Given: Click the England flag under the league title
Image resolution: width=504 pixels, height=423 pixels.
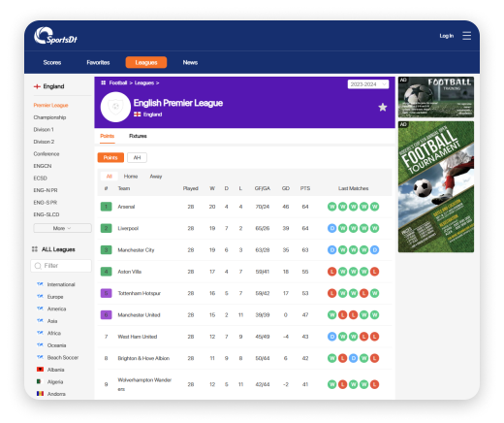Looking at the screenshot, I should tap(138, 114).
